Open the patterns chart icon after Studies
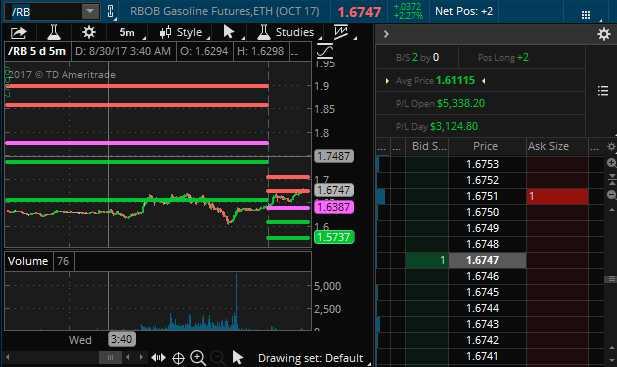The height and width of the screenshot is (367, 617). coord(341,32)
